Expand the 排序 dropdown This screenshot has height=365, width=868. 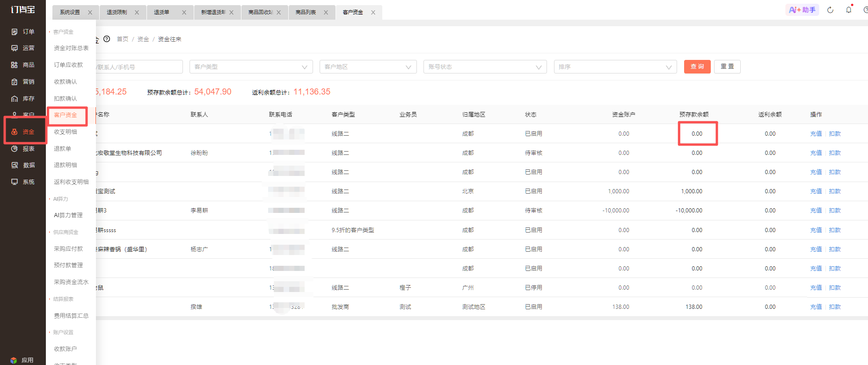615,67
